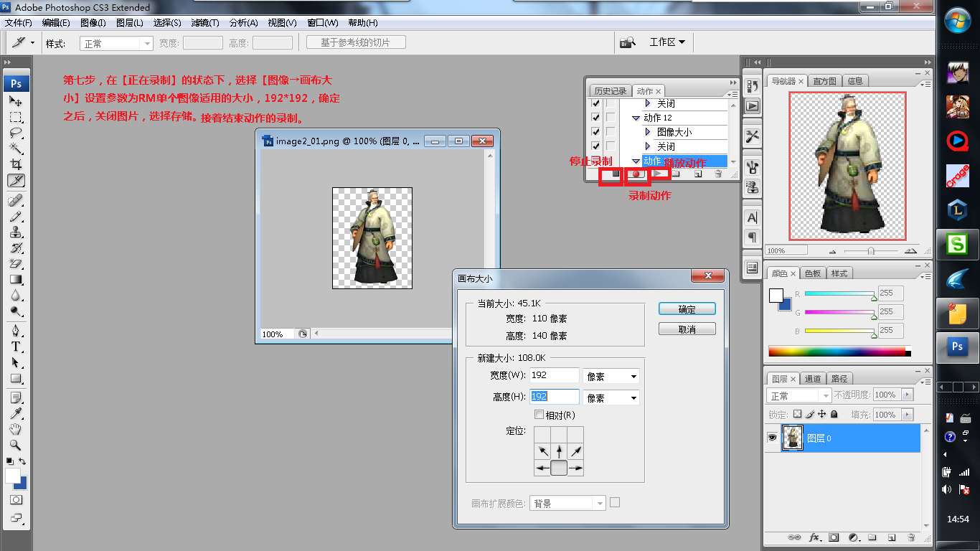Click the color spectrum ramp bar

pos(839,352)
